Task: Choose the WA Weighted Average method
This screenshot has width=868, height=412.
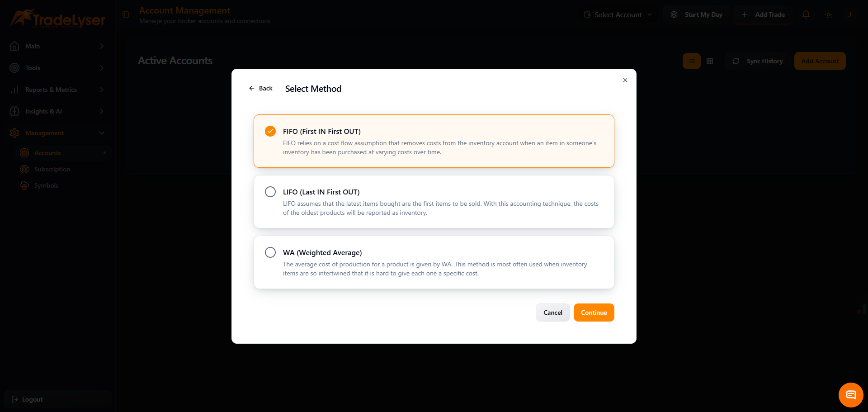Action: (x=270, y=252)
